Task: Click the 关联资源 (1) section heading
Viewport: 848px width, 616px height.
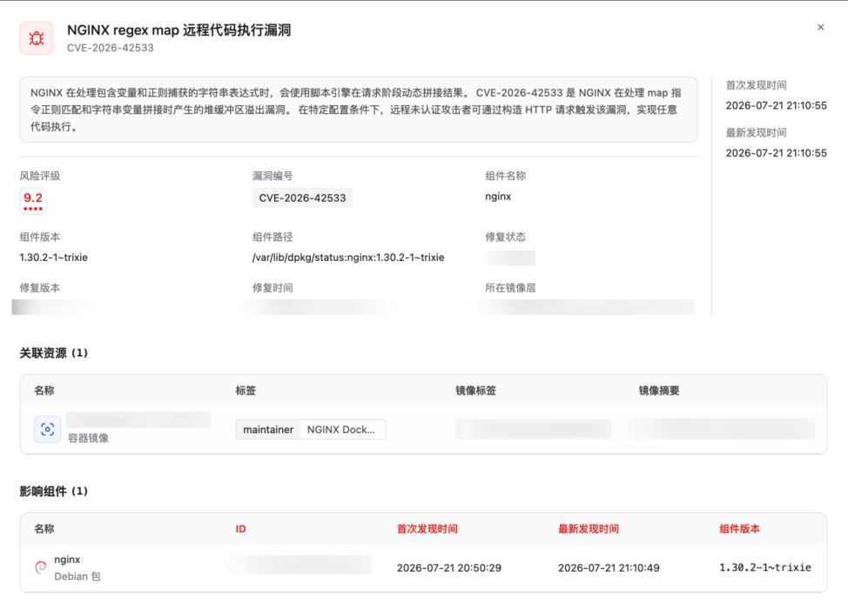Action: click(53, 353)
